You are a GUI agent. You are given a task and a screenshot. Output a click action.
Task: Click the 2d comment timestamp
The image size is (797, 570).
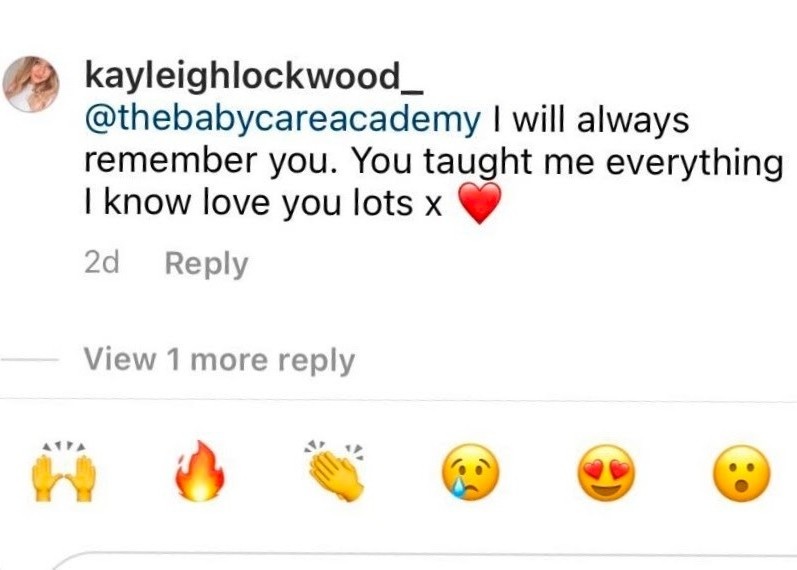102,263
